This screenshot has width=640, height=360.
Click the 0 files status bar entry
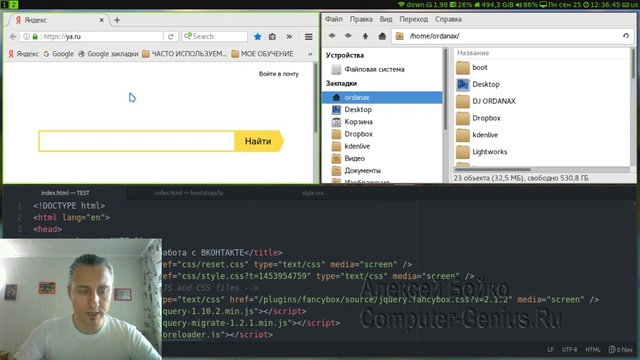coord(621,350)
